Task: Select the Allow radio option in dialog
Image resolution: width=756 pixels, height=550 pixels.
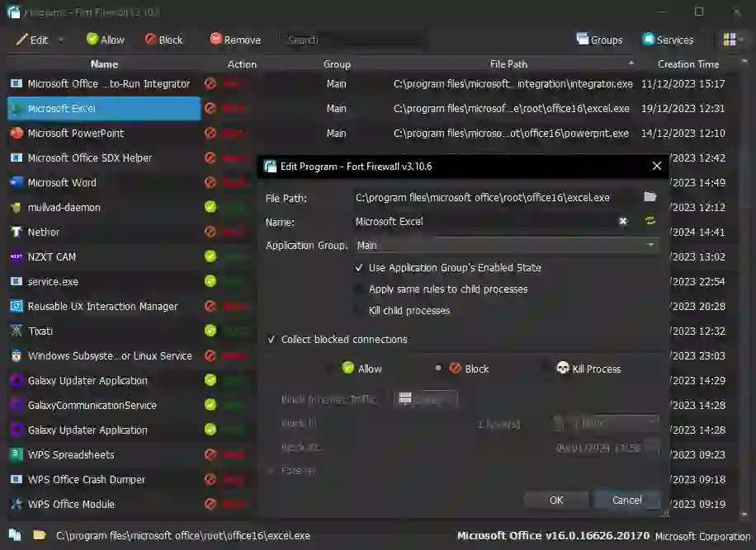Action: (354, 369)
